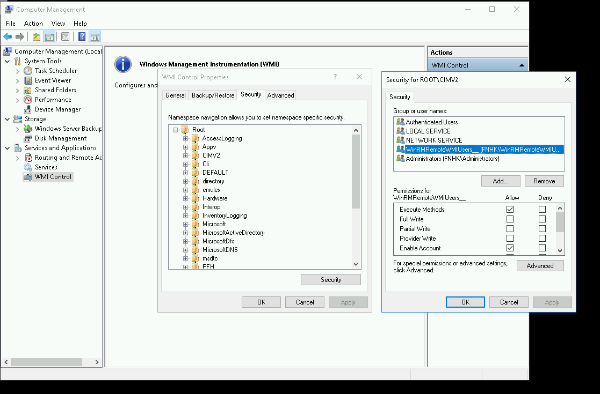This screenshot has height=394, width=600.
Task: Click the Task Scheduler clock icon
Action: coord(28,71)
